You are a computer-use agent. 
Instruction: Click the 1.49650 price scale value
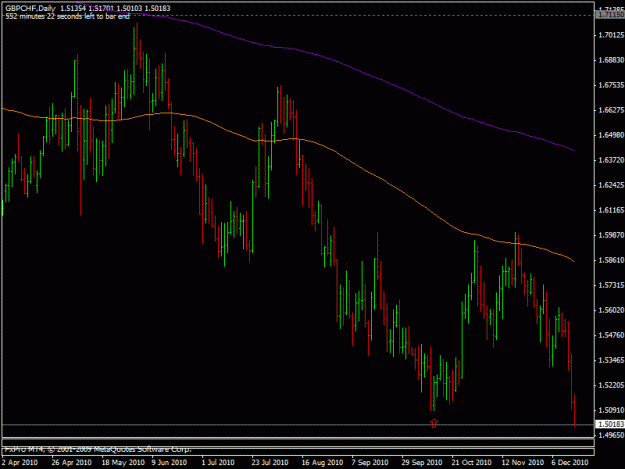(x=611, y=435)
